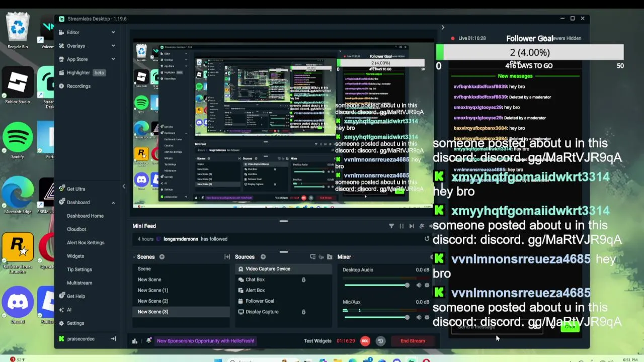The height and width of the screenshot is (362, 644).
Task: Refresh the longarmdemonn follow event
Action: 427,239
